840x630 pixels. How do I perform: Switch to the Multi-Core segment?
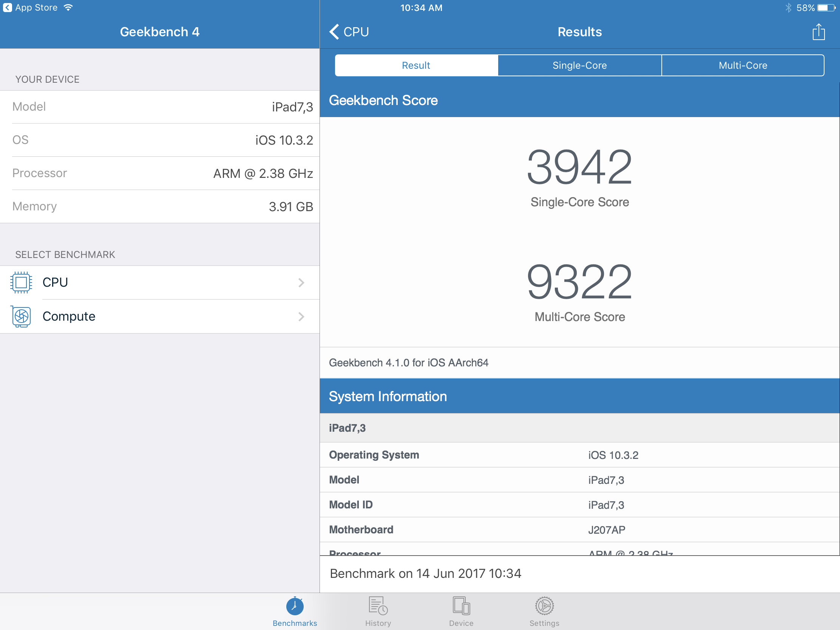point(743,65)
